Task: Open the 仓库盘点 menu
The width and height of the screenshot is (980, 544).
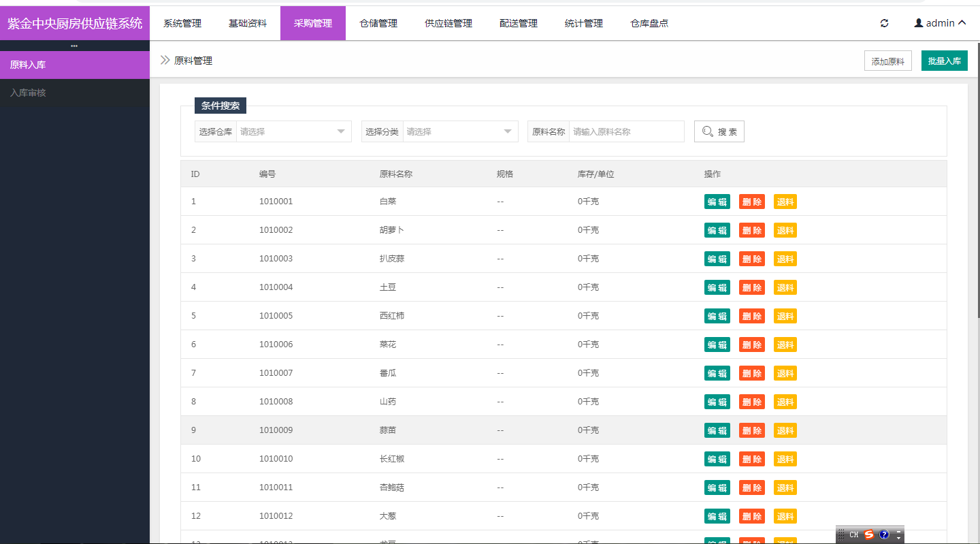Action: (x=649, y=23)
